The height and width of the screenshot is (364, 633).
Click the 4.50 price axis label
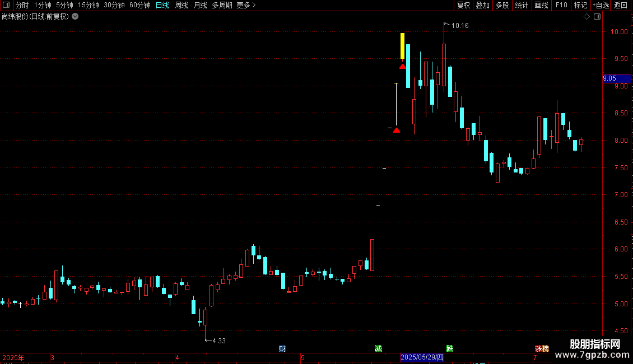[x=621, y=331]
